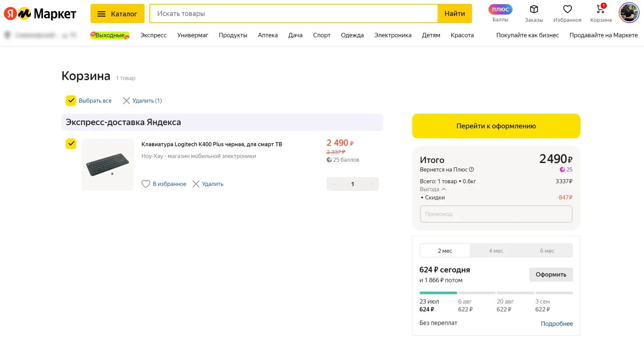Click the 2 490 ₽ item price
The image size is (644, 350).
tap(340, 143)
